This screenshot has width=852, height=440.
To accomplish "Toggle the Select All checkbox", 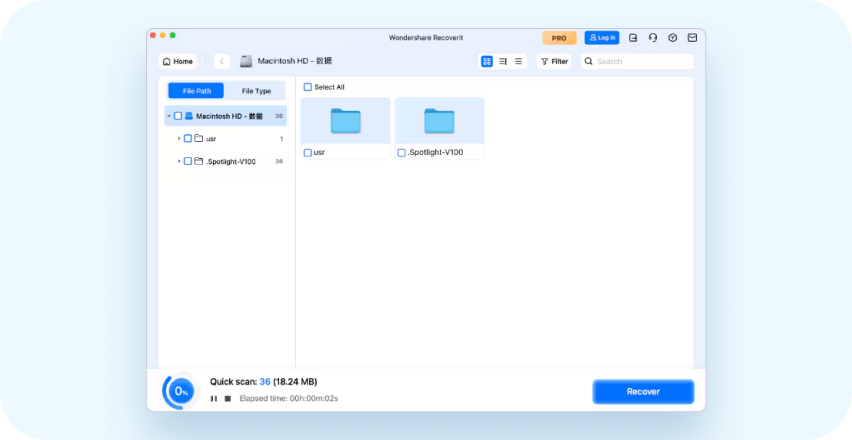I will click(x=308, y=87).
